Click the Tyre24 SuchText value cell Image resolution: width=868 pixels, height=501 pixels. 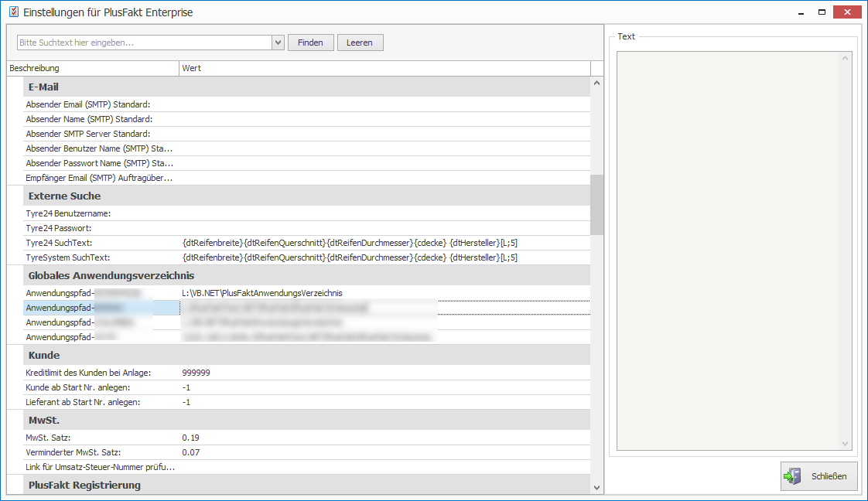click(384, 243)
